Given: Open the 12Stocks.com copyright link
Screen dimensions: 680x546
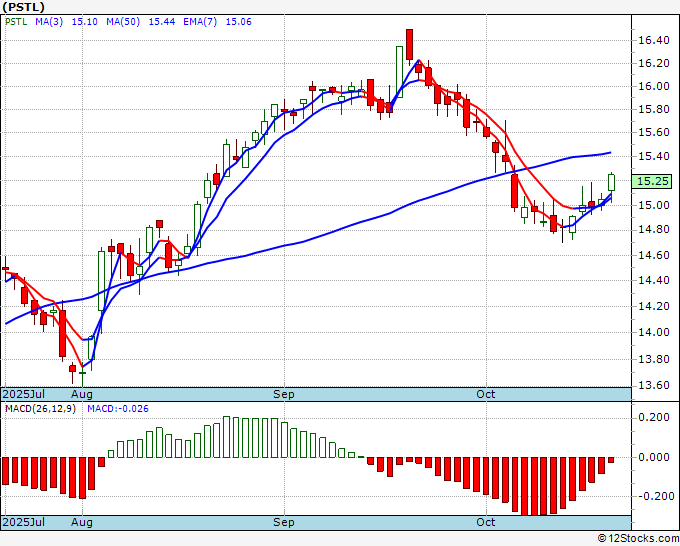Looking at the screenshot, I should coord(638,539).
